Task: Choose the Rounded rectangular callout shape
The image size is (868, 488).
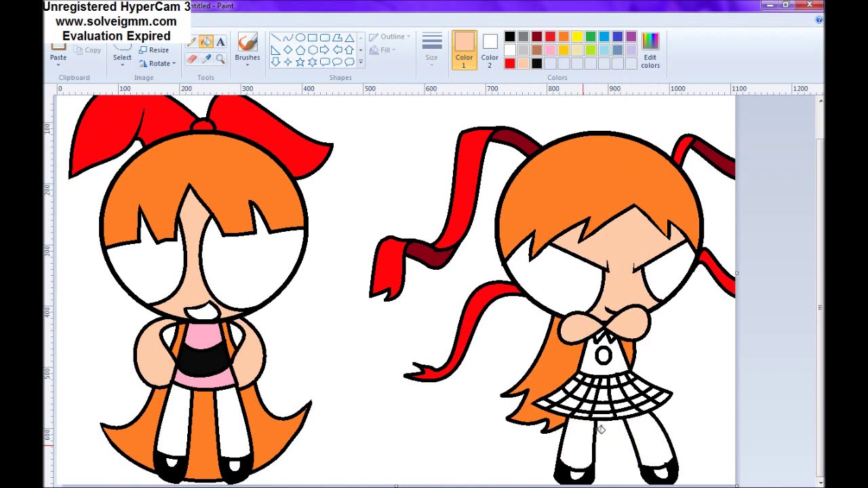Action: (325, 62)
